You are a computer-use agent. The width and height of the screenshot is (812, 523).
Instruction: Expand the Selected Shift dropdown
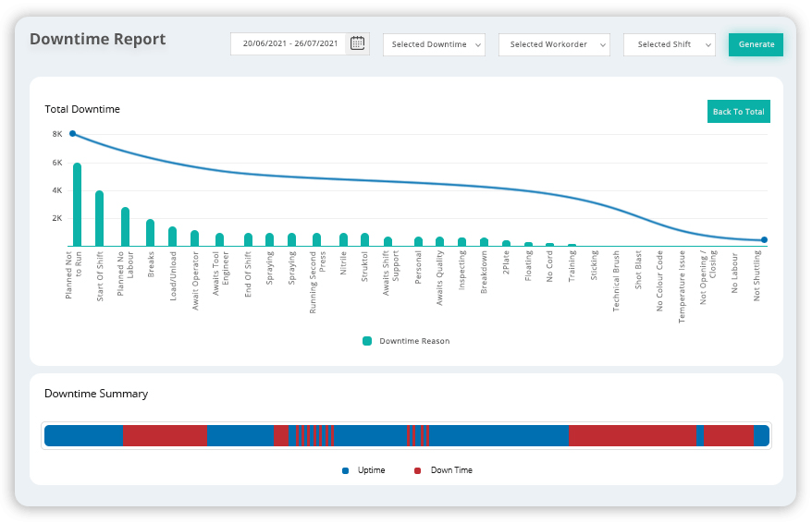point(669,44)
